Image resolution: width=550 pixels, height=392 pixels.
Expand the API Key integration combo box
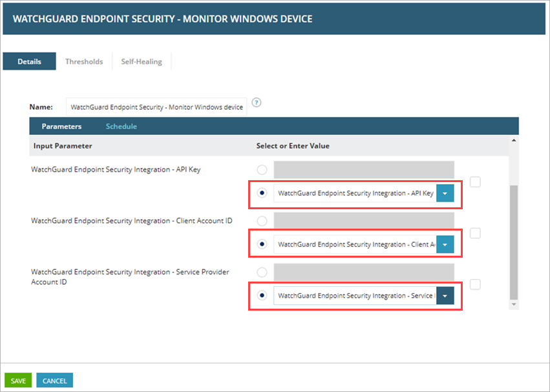coord(445,193)
